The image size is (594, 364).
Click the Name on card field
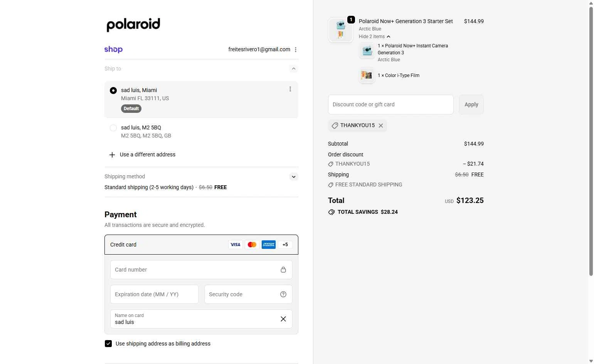tap(201, 319)
